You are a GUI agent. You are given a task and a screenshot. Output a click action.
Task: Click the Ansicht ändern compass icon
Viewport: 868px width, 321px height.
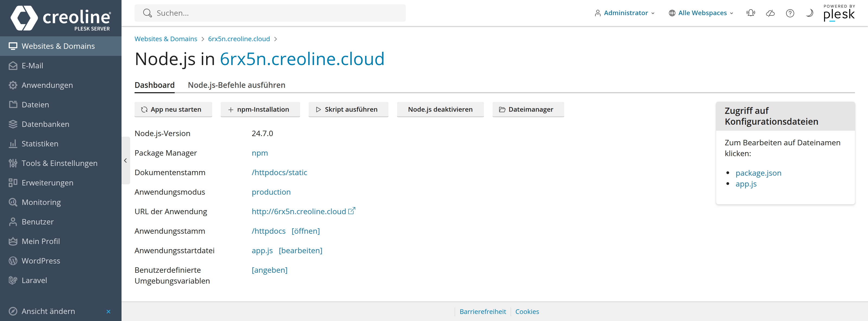pos(13,311)
